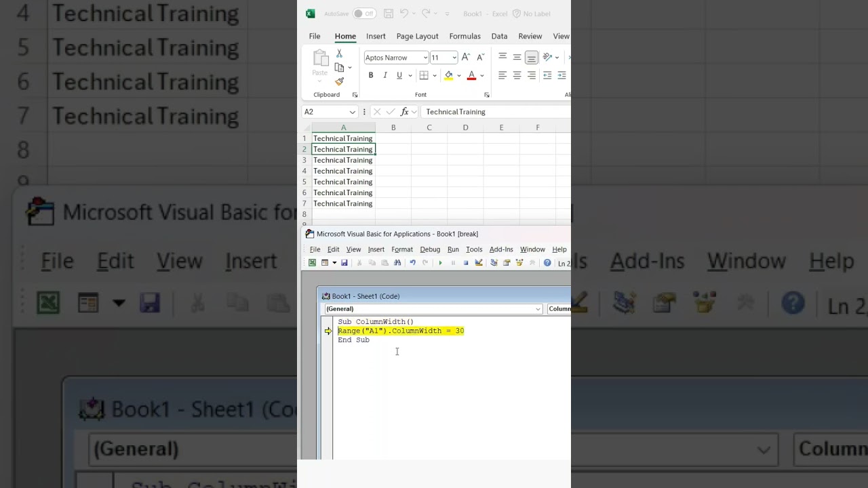
Task: Toggle Top Align in Alignment group
Action: [x=502, y=57]
